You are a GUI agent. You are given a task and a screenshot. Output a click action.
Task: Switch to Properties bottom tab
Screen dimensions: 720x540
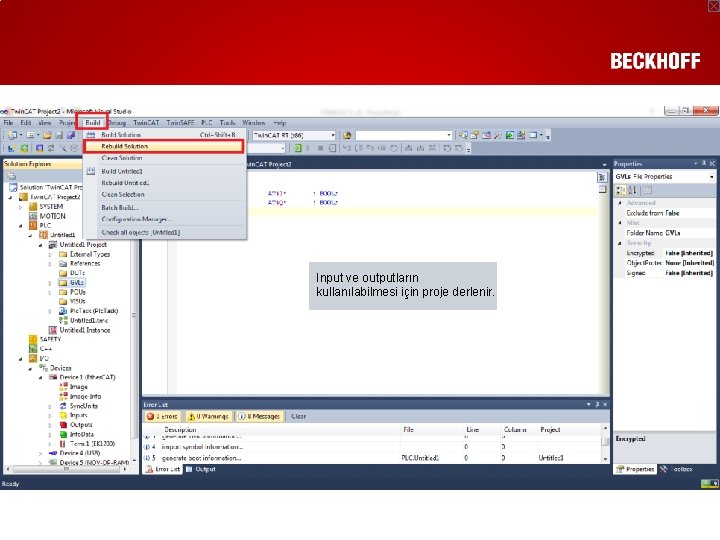(636, 469)
